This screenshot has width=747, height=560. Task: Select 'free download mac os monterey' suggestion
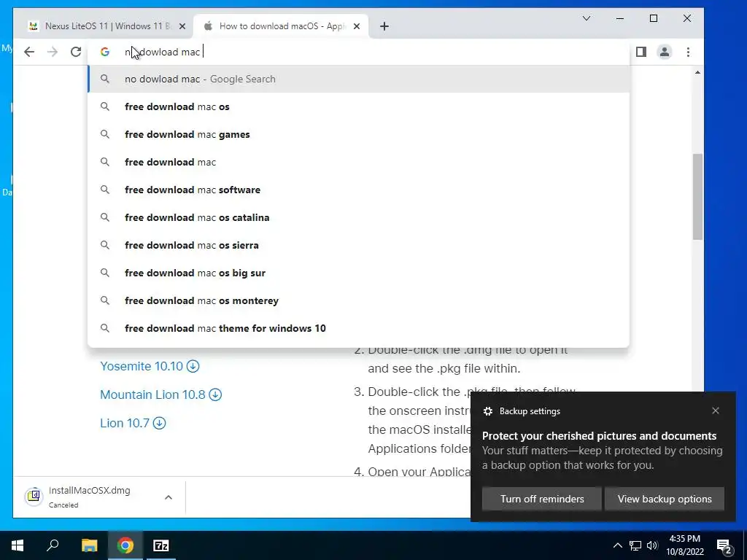[x=358, y=300]
